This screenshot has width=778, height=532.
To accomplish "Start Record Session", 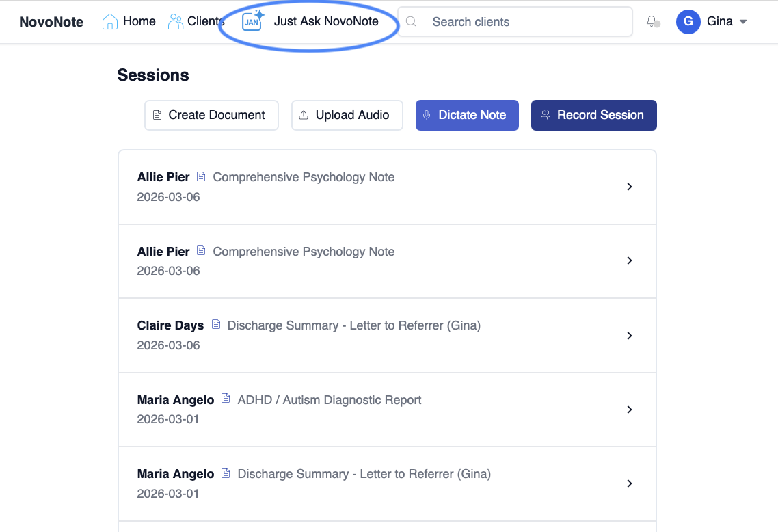I will click(593, 115).
